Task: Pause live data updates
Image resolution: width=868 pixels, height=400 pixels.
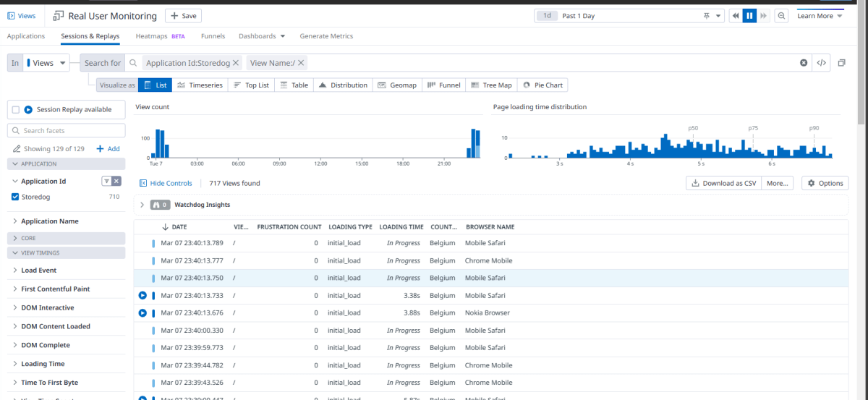Action: (749, 16)
